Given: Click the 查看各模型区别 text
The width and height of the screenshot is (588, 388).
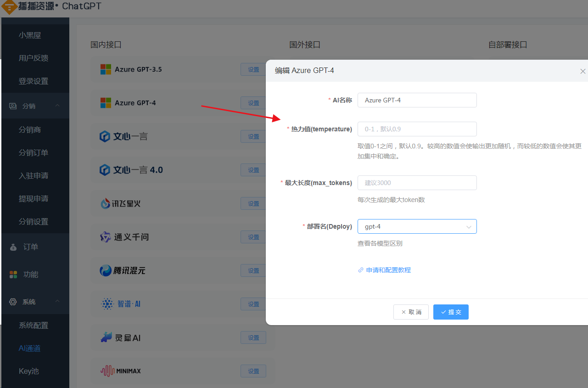Looking at the screenshot, I should pos(380,243).
